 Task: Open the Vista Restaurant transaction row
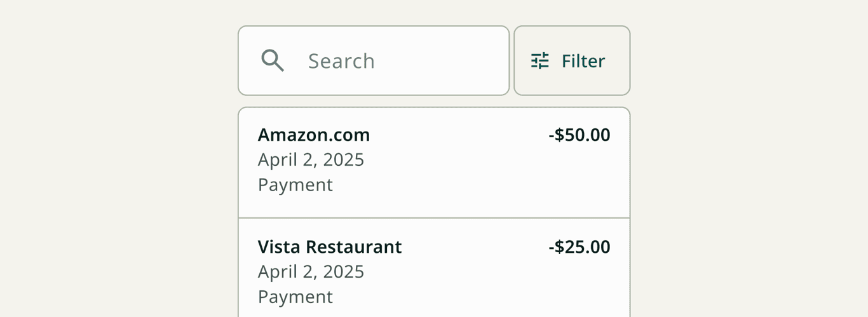coord(434,268)
